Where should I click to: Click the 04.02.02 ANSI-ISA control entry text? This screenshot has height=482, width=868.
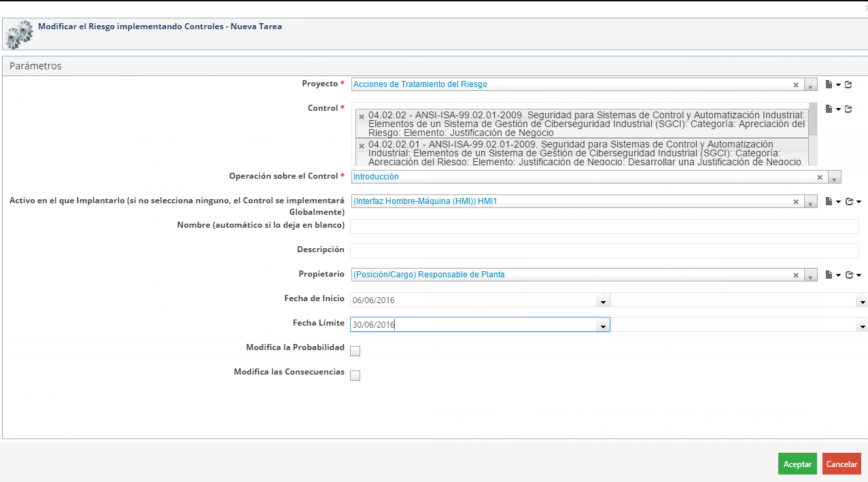tap(587, 124)
